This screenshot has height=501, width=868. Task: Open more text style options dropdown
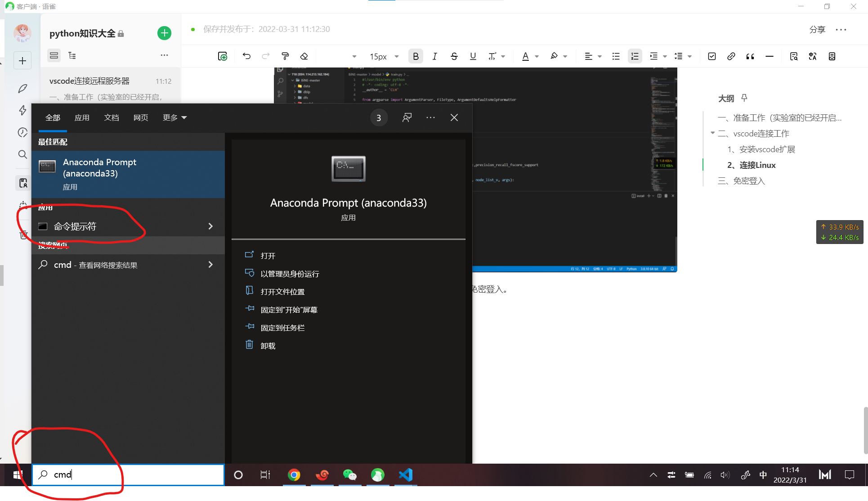point(503,57)
